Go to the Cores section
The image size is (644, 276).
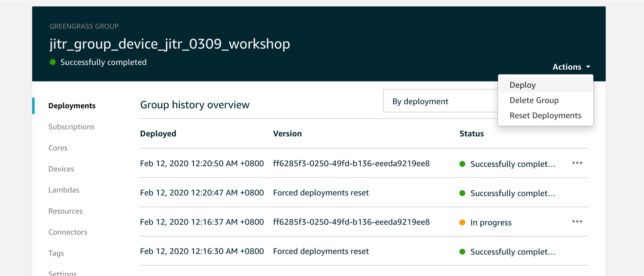(x=58, y=148)
